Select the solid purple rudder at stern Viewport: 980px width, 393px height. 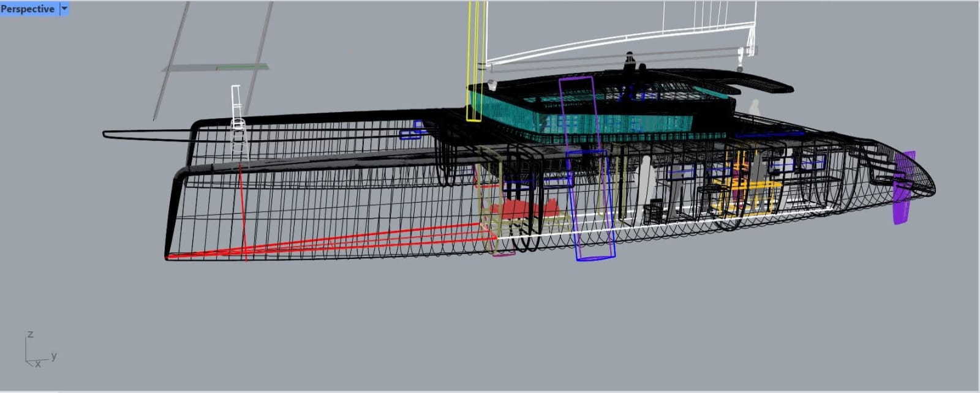[x=902, y=190]
